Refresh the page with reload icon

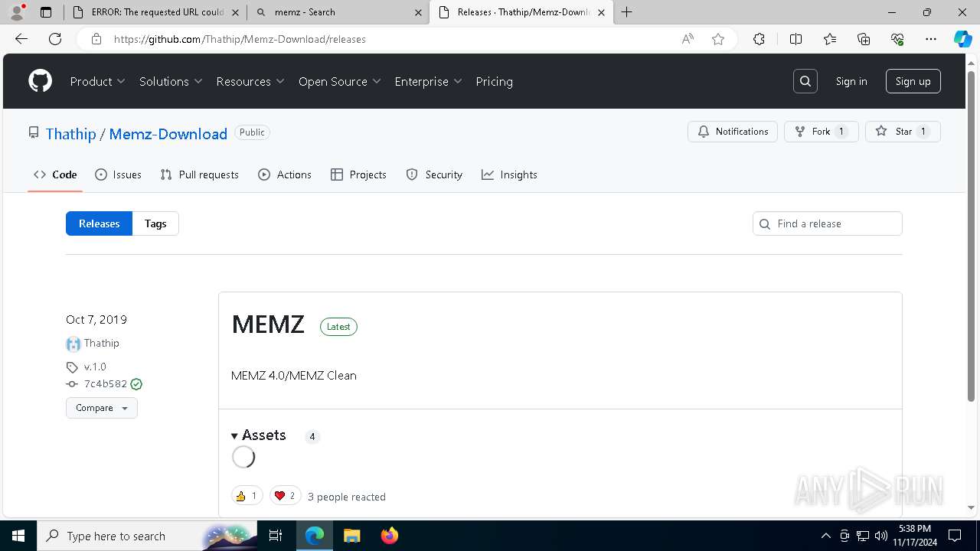click(x=55, y=39)
